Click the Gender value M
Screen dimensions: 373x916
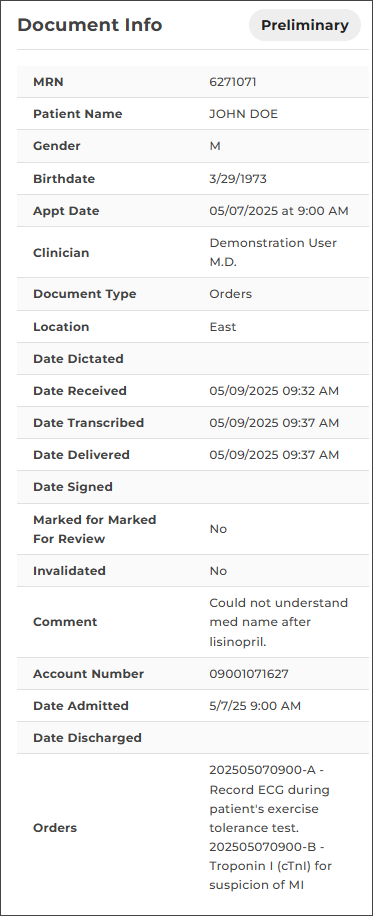215,146
